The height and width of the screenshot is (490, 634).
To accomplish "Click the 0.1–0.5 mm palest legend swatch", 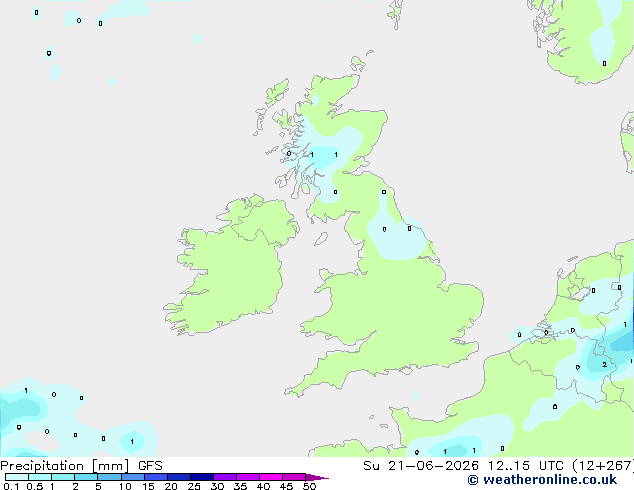I will click(x=17, y=477).
